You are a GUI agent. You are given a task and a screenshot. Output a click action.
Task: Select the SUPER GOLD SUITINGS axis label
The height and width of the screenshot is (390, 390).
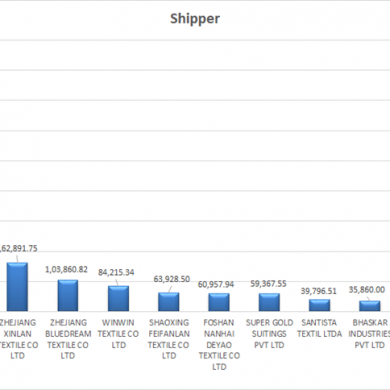(x=269, y=334)
